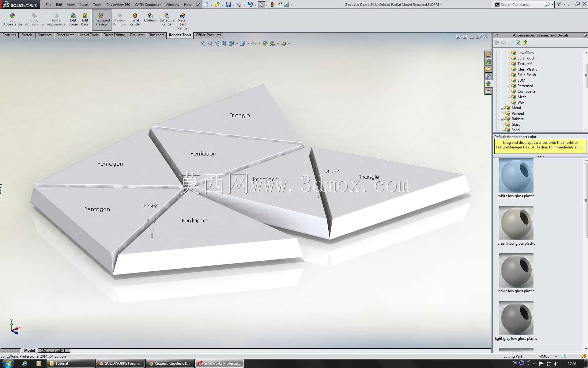Click the Apply Scene icon in view toolbar

272,43
